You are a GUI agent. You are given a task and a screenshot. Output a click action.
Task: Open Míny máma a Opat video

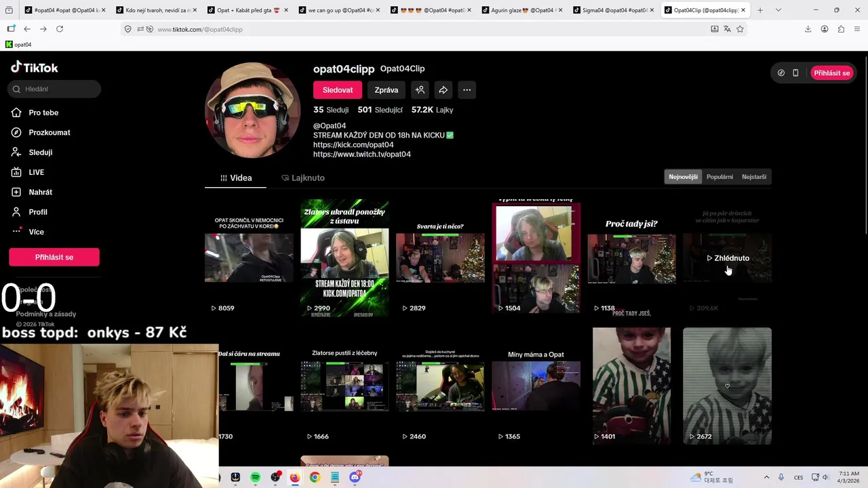(536, 386)
